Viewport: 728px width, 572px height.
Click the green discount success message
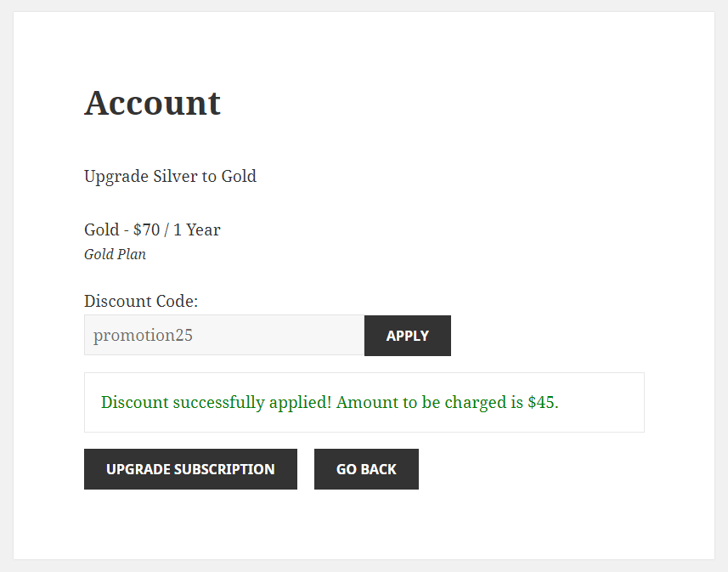click(330, 403)
